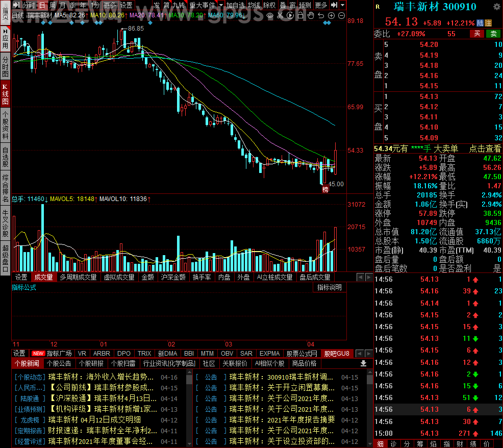The width and height of the screenshot is (503, 448).
Task: Select the 月 monthly period
Action: (x=63, y=5)
